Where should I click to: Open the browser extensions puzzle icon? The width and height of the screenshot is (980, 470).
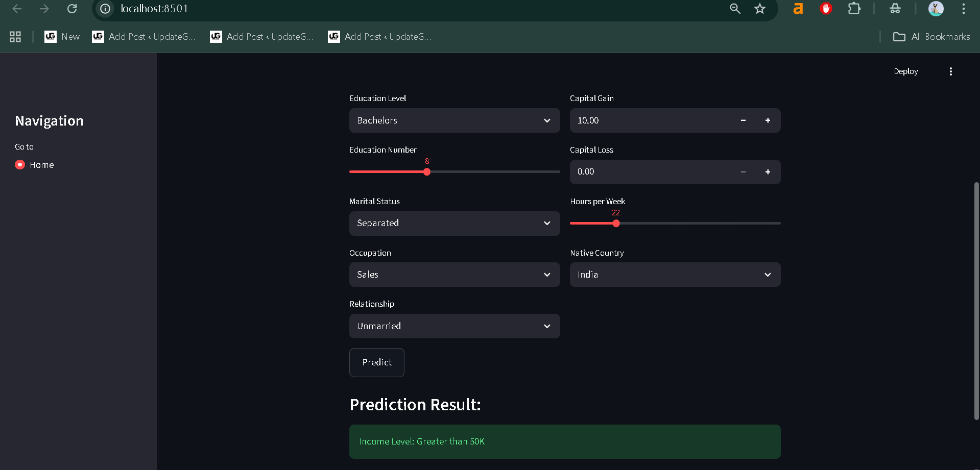click(x=854, y=9)
